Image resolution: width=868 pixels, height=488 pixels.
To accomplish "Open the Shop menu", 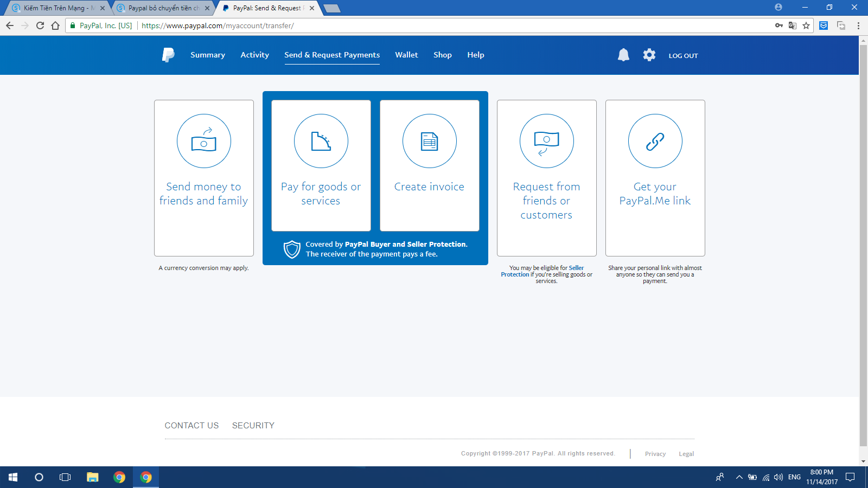I will (x=443, y=55).
